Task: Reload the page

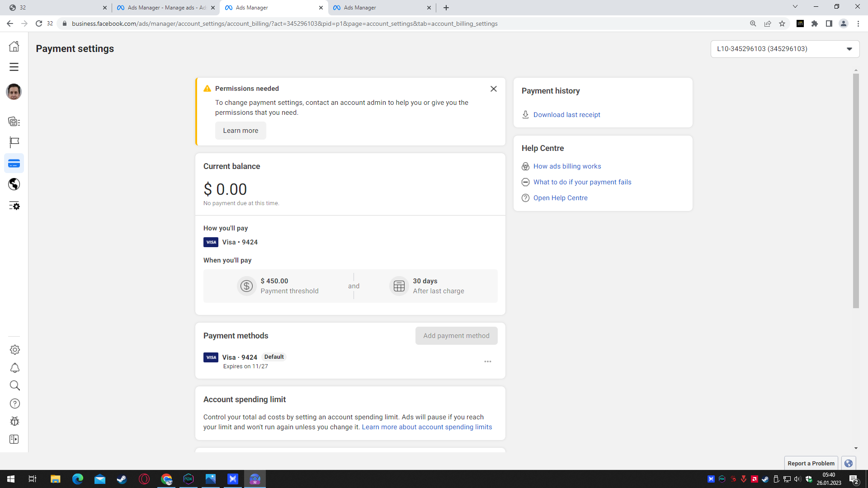Action: point(39,23)
